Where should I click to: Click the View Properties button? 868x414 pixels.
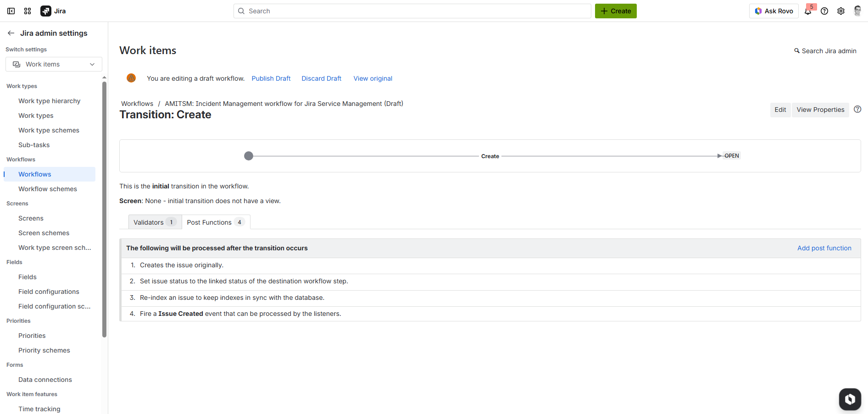point(820,110)
